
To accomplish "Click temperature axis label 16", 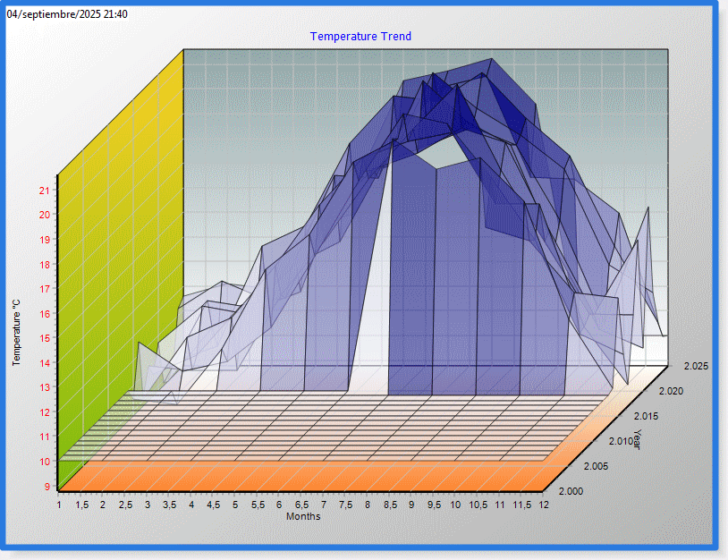I will [x=45, y=314].
